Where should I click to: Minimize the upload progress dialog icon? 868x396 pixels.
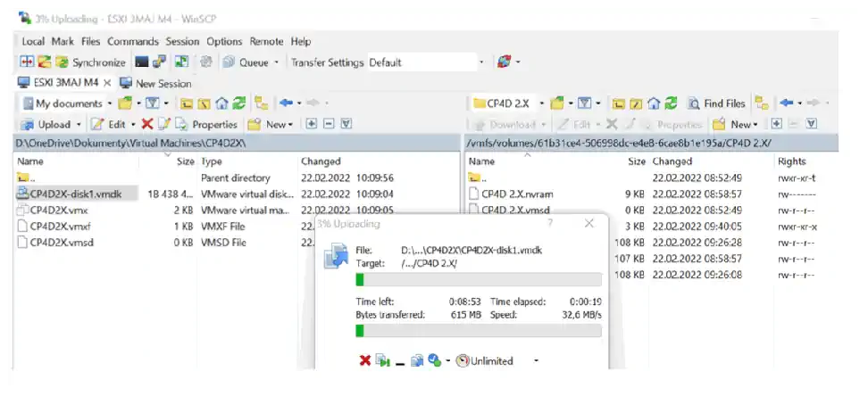pos(400,362)
